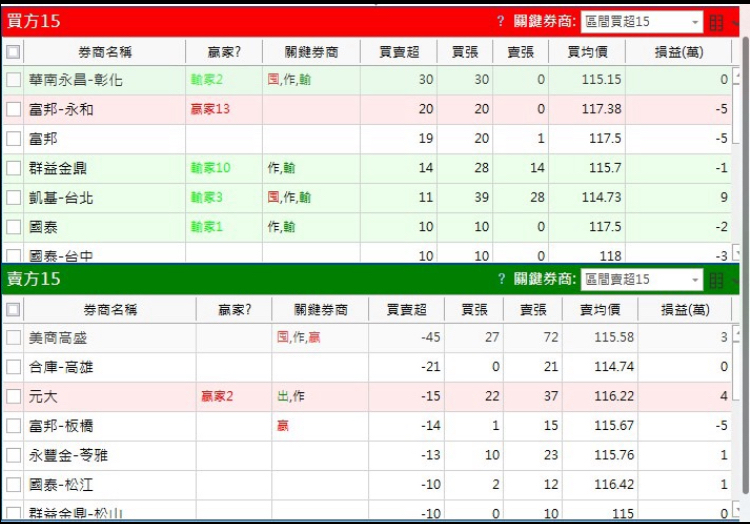
Task: Toggle the select-all checkbox in seller table header
Action: pos(13,310)
